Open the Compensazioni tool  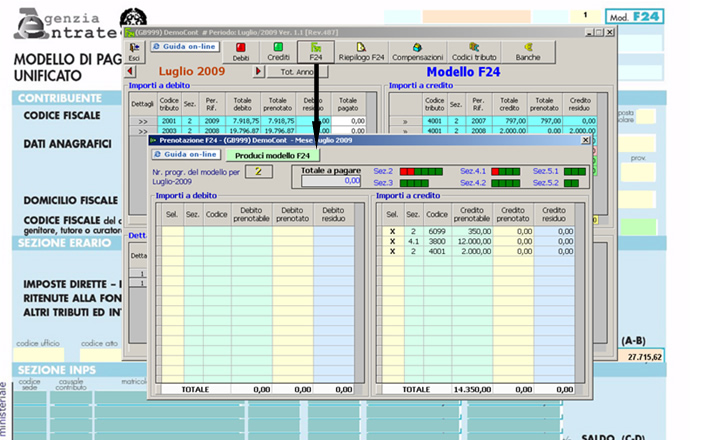point(418,52)
